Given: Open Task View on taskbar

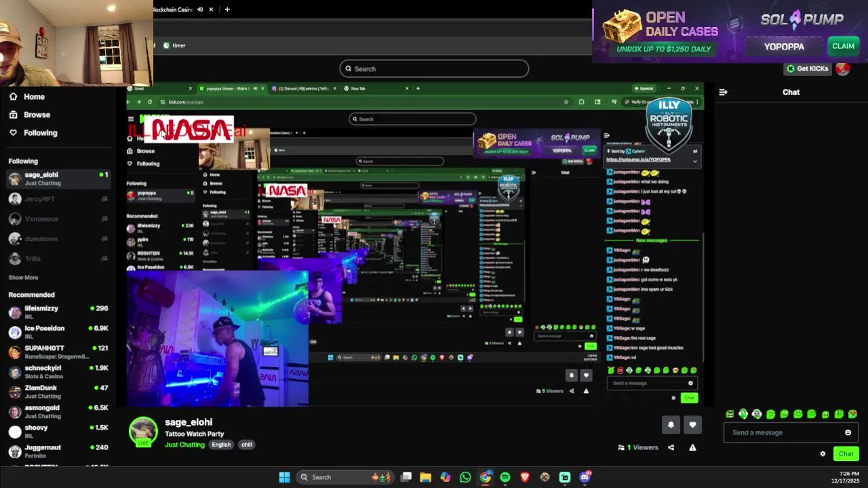Looking at the screenshot, I should pos(406,477).
